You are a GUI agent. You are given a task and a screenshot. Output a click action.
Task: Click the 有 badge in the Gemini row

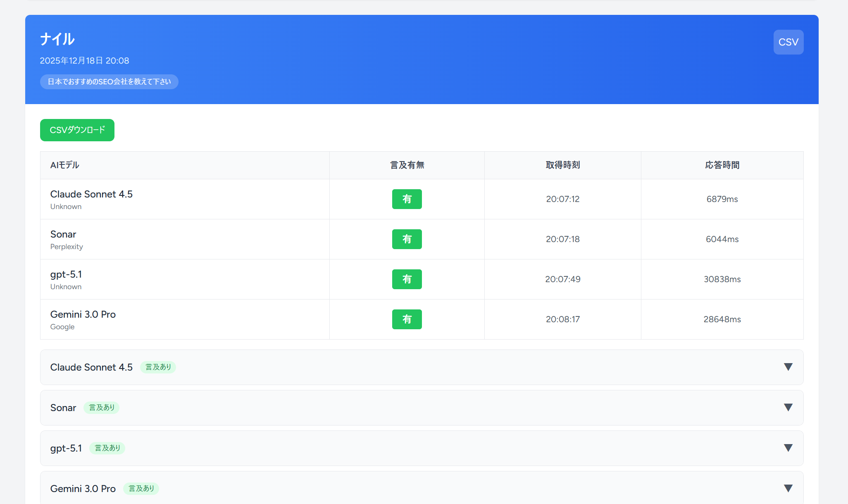[407, 319]
